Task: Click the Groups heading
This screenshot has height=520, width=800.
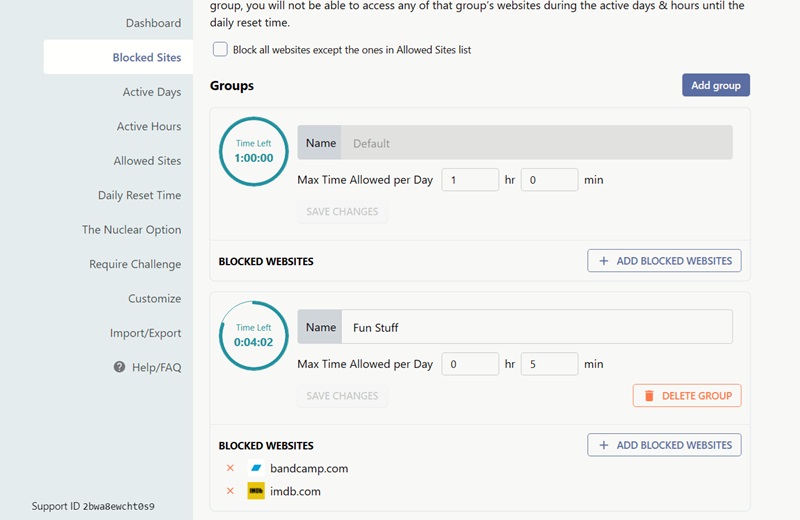Action: pos(232,86)
